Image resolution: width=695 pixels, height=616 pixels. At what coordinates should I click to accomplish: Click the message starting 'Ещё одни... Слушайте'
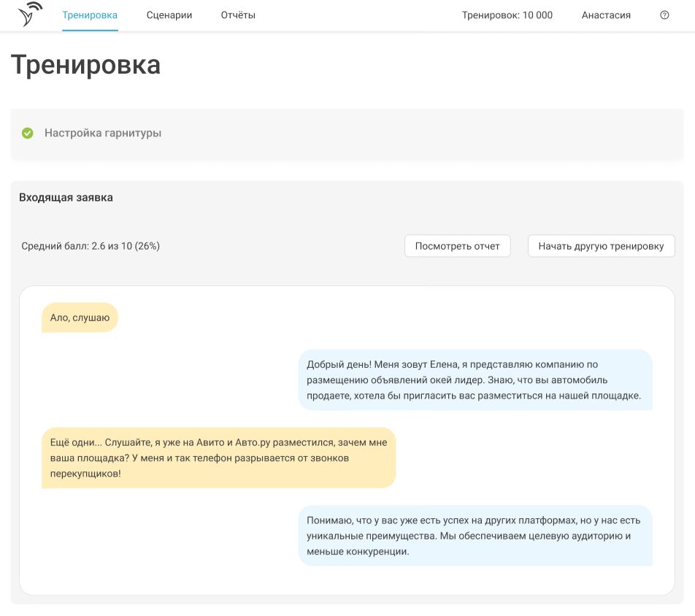pos(218,458)
